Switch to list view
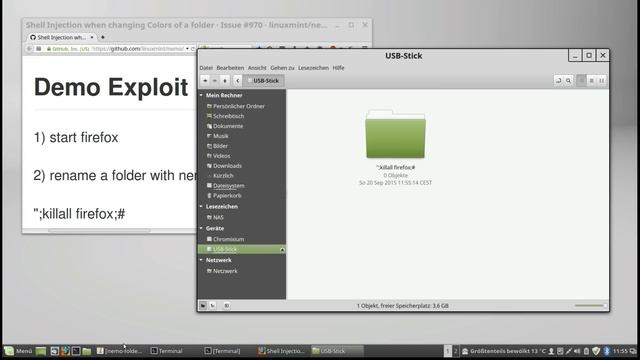The width and height of the screenshot is (640, 360). 591,80
